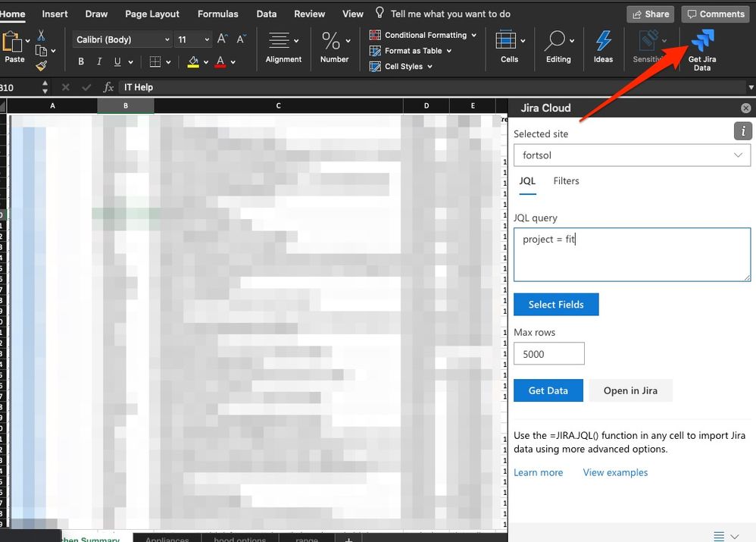Click the formula bar confirm checkmark
This screenshot has width=756, height=542.
(x=86, y=87)
